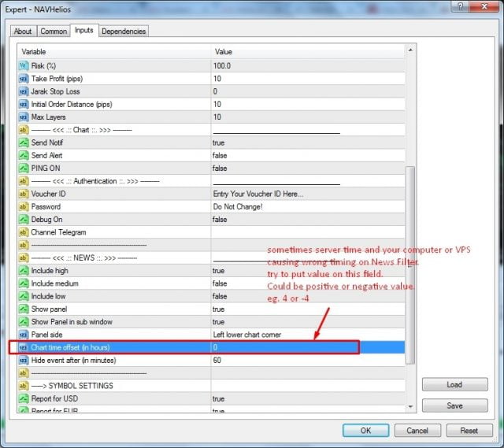
Task: Click the NEWS separator string icon
Action: point(24,257)
